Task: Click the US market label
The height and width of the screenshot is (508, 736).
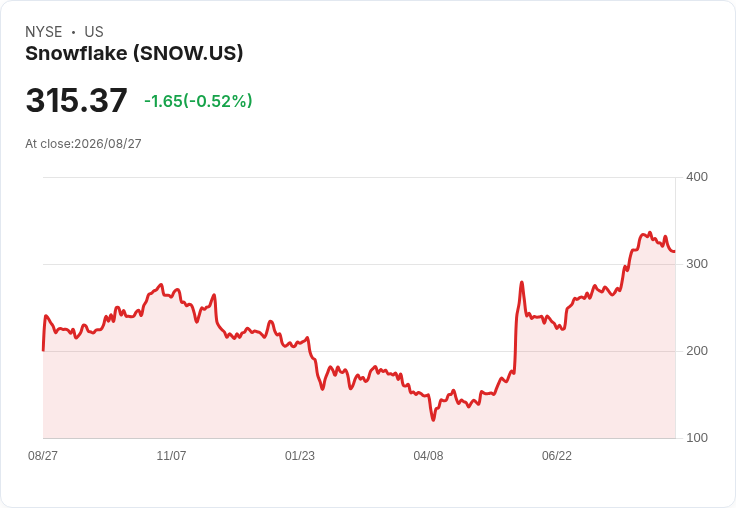Action: (94, 32)
